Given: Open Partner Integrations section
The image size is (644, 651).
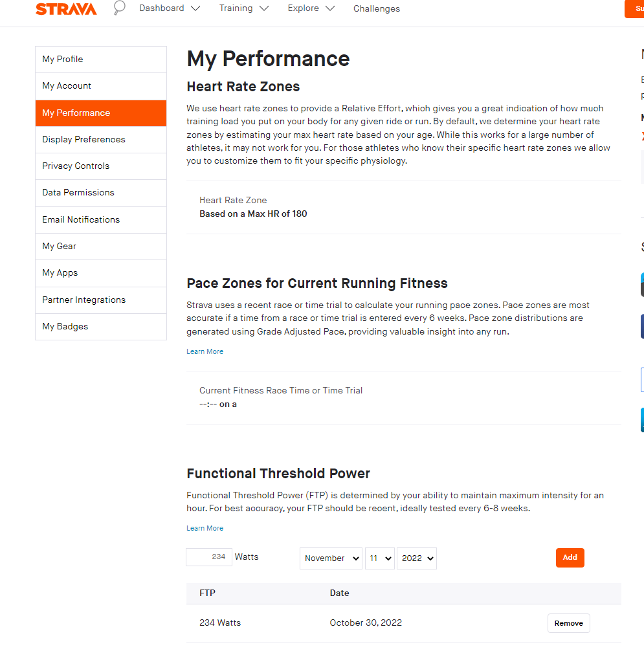Looking at the screenshot, I should coord(84,300).
